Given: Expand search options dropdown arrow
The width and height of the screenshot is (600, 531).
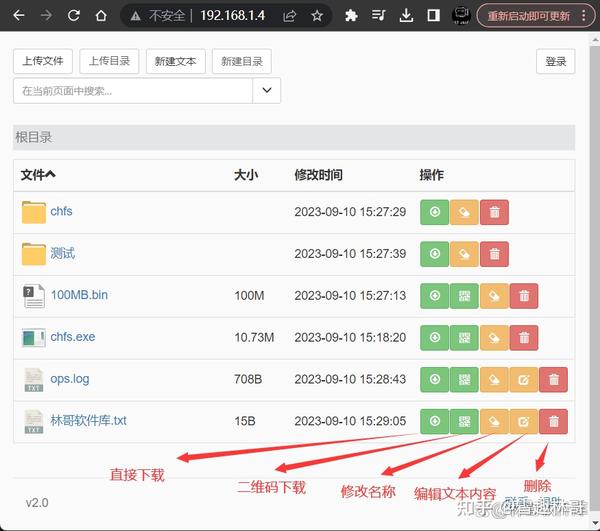Looking at the screenshot, I should click(267, 90).
